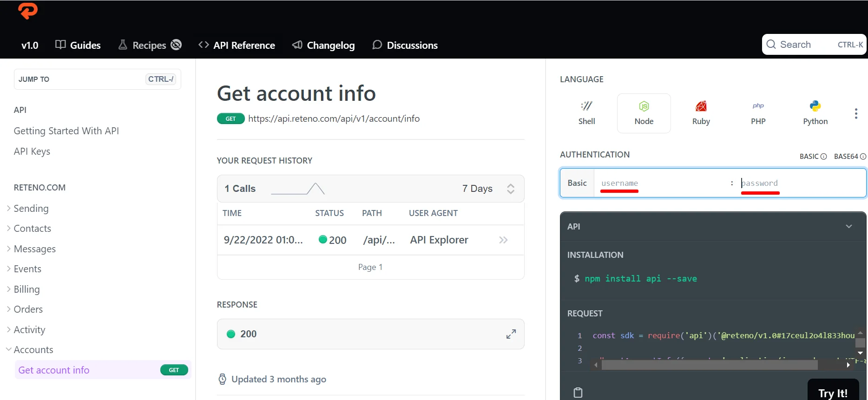The image size is (868, 400).
Task: Click the 1 Calls sparkline chart
Action: click(298, 189)
